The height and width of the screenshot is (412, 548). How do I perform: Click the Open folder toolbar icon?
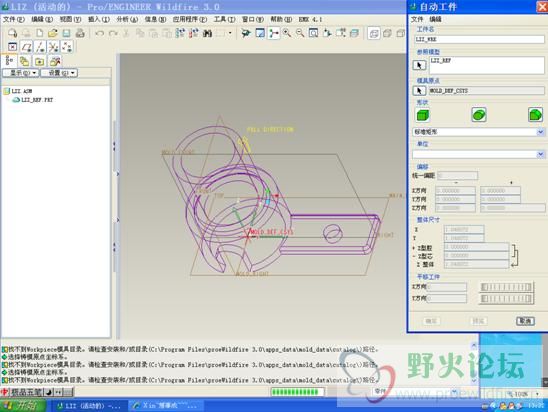pos(53,33)
